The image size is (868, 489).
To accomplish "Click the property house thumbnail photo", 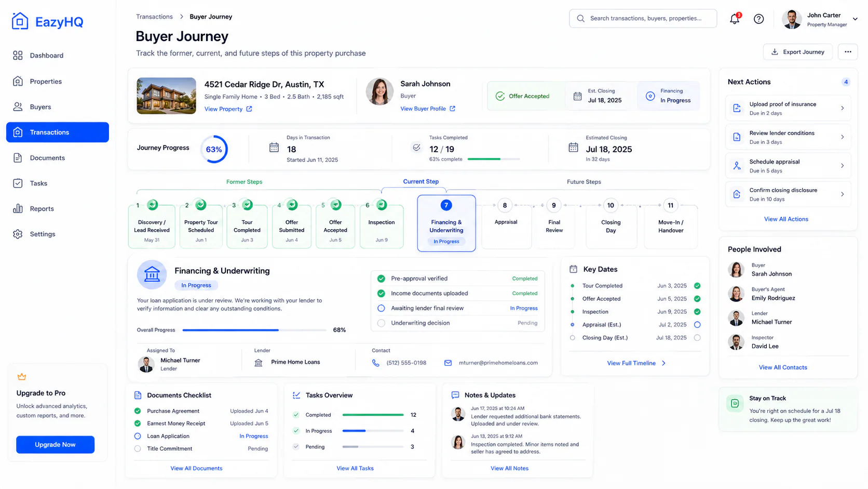I will click(x=166, y=96).
